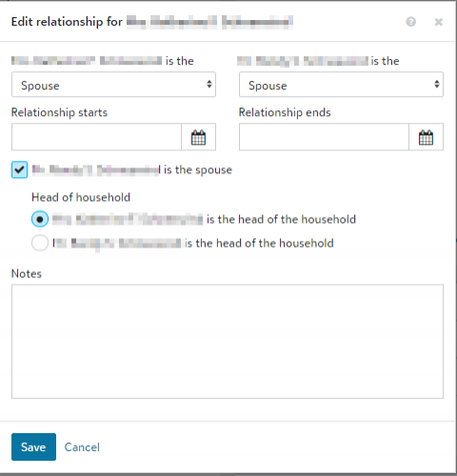457x476 pixels.
Task: Save the relationship changes
Action: click(33, 446)
